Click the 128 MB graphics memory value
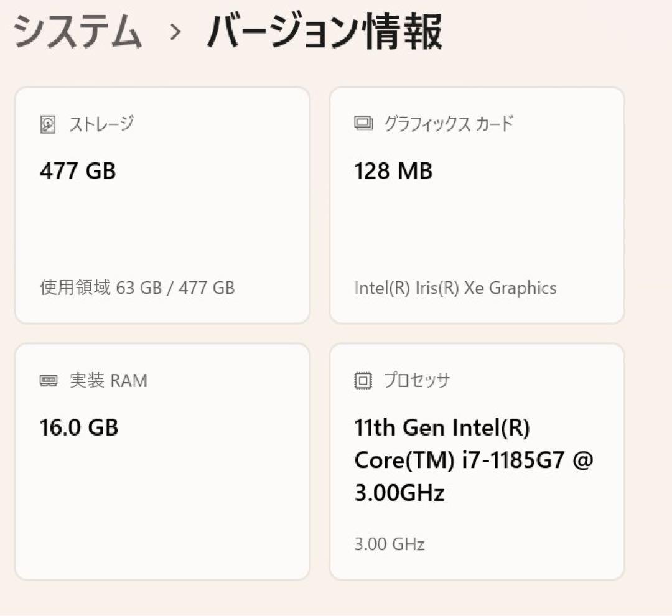The width and height of the screenshot is (672, 616). click(x=393, y=171)
